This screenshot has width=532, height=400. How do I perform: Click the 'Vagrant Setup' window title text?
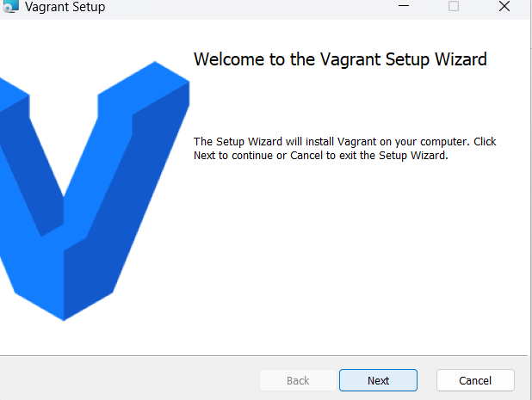[65, 7]
